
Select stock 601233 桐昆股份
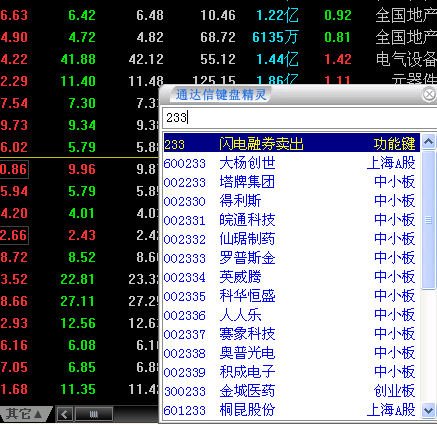(x=292, y=410)
